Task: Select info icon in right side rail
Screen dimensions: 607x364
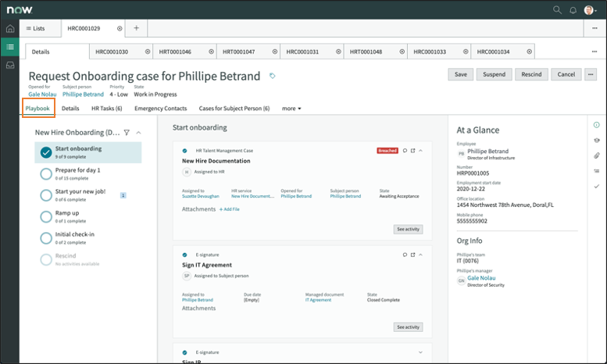Action: tap(597, 125)
